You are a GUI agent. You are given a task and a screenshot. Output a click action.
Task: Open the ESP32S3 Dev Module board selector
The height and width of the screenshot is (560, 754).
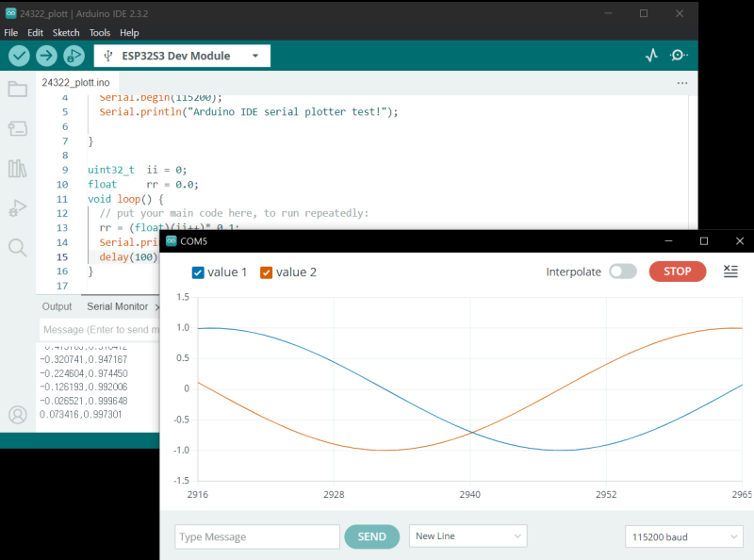[181, 56]
